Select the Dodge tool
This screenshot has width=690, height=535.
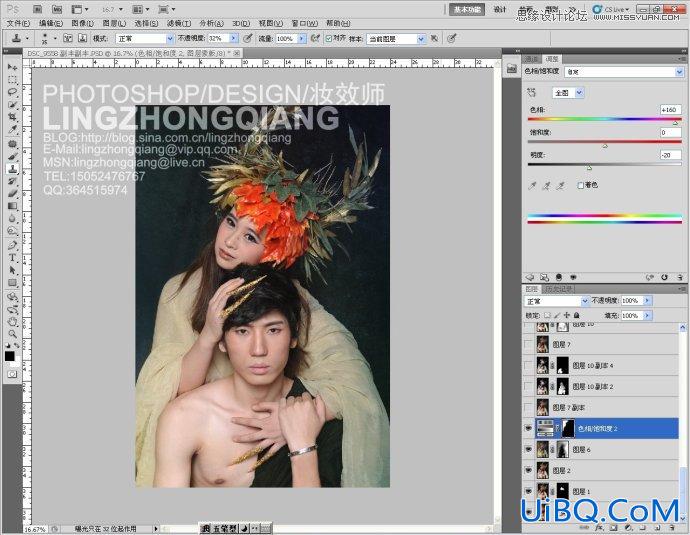(x=12, y=231)
